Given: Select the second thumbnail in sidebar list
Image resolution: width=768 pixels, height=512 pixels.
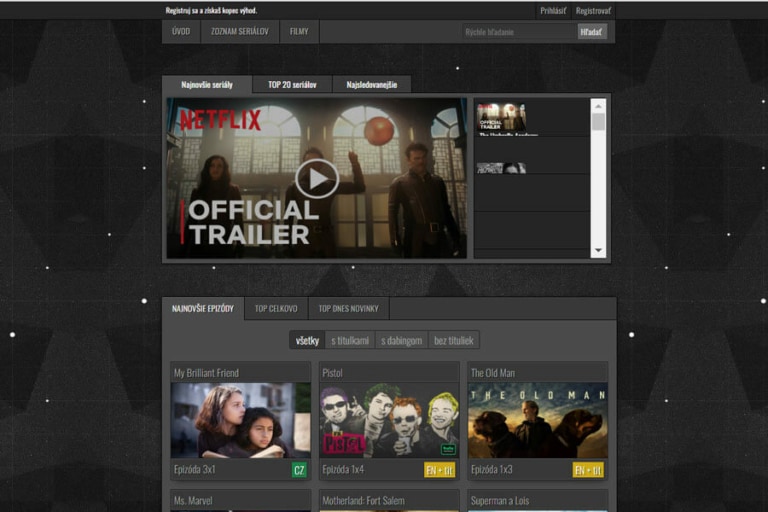Looking at the screenshot, I should coord(501,168).
